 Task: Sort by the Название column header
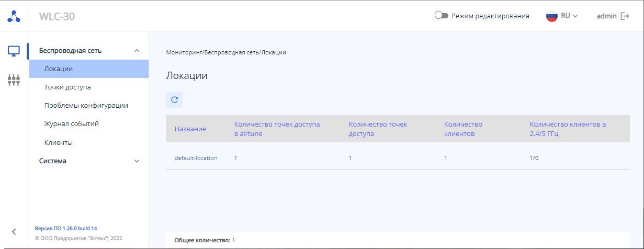pos(190,129)
